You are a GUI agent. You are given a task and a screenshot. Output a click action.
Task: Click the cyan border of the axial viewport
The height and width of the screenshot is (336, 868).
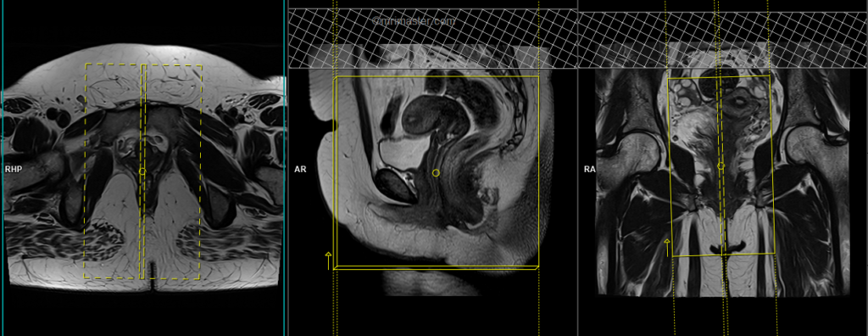click(3, 168)
